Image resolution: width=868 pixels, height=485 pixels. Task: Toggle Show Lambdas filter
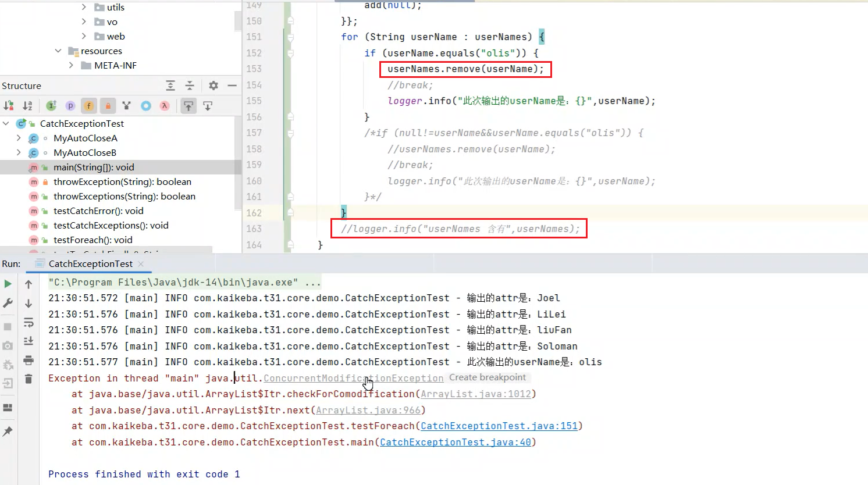point(165,106)
